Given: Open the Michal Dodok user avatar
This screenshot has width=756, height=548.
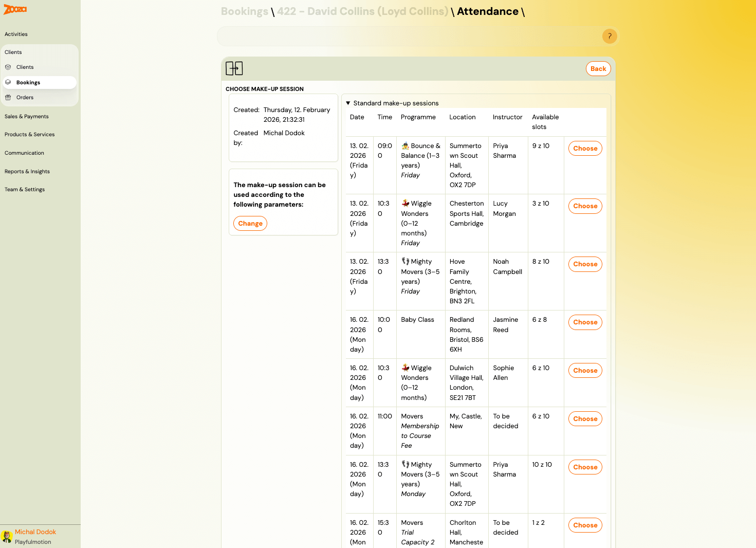Looking at the screenshot, I should [7, 537].
